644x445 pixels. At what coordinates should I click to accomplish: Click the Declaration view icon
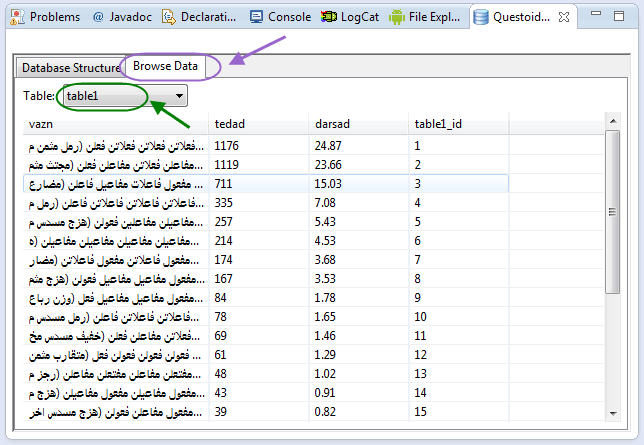(168, 17)
